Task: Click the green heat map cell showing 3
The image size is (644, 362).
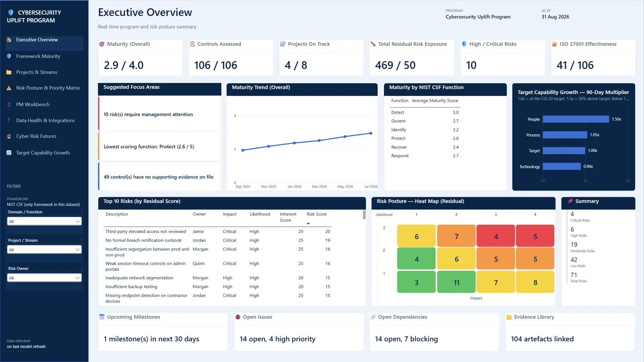Action: [x=417, y=282]
